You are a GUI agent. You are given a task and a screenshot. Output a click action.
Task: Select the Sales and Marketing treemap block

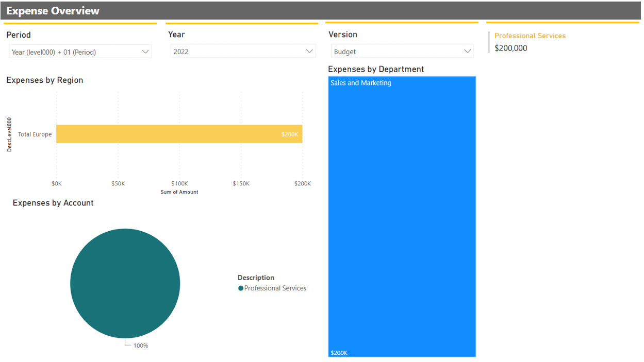(402, 216)
